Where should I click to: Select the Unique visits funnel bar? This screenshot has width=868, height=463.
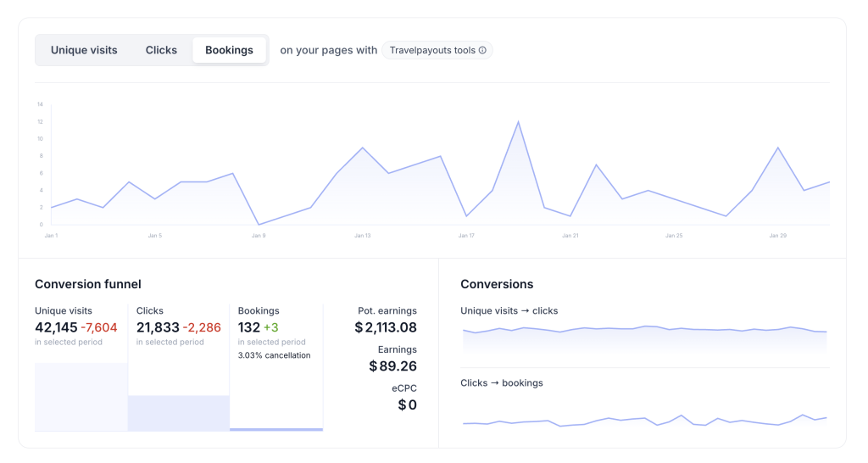81,397
